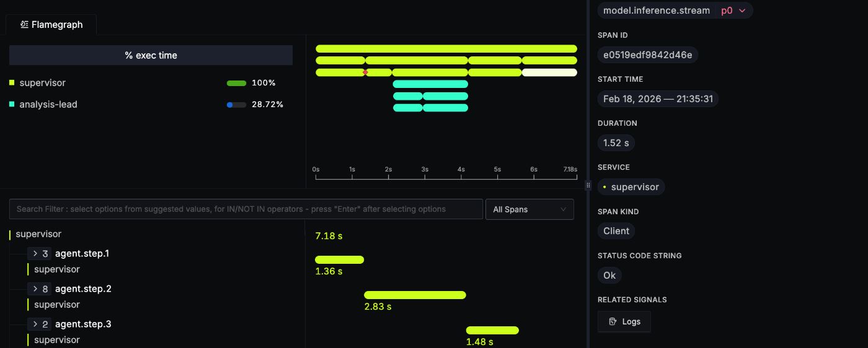Click the supervisor service tag
The image size is (868, 348).
(x=631, y=187)
